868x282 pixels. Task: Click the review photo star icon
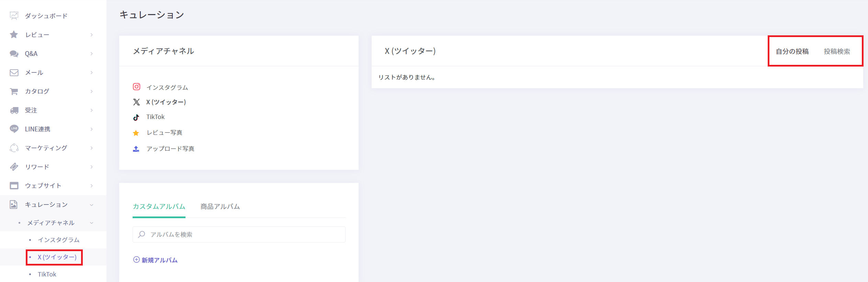[x=136, y=133]
